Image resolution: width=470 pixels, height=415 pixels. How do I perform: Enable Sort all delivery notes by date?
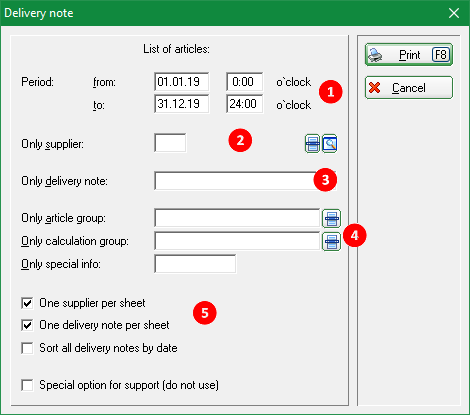pos(27,348)
